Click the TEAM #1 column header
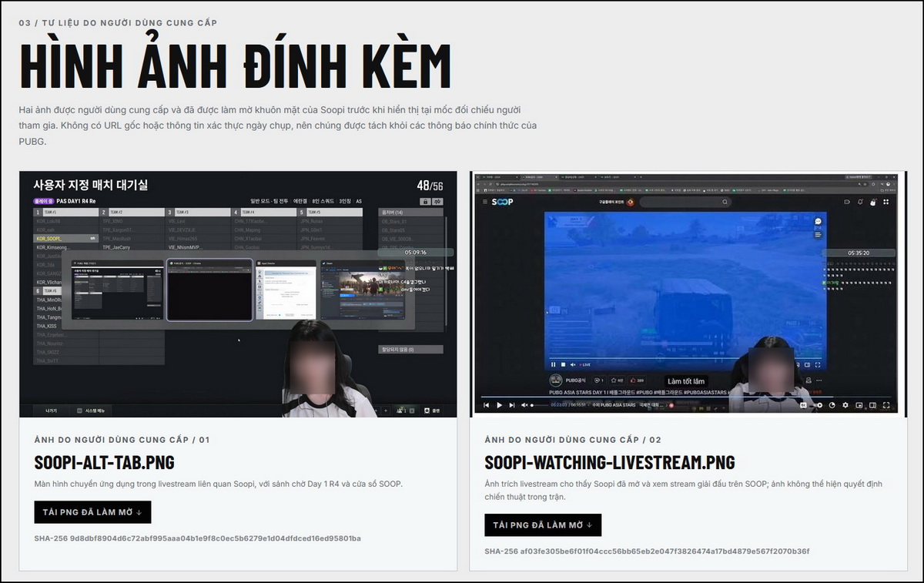Image resolution: width=924 pixels, height=583 pixels. coord(65,212)
